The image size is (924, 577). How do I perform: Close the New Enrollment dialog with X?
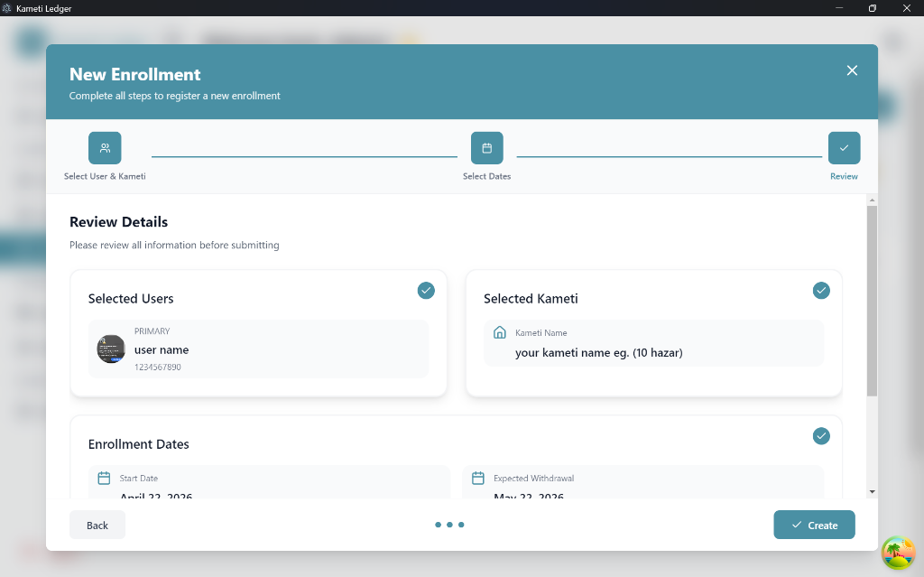point(852,70)
